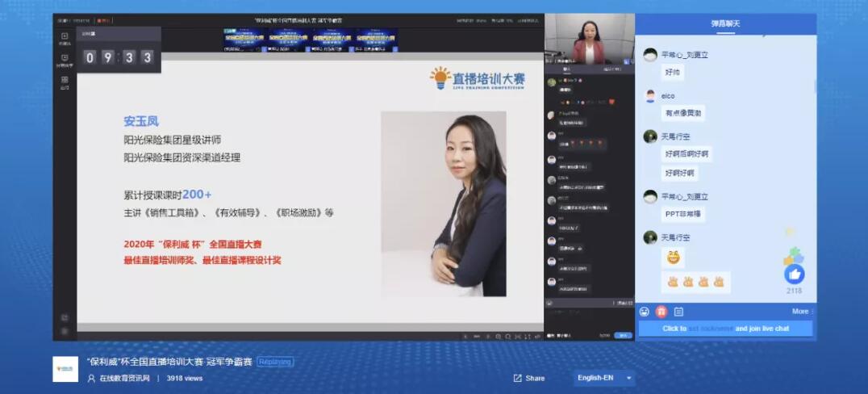Image resolution: width=868 pixels, height=394 pixels.
Task: Click the chat panel scrollbar
Action: click(x=814, y=85)
